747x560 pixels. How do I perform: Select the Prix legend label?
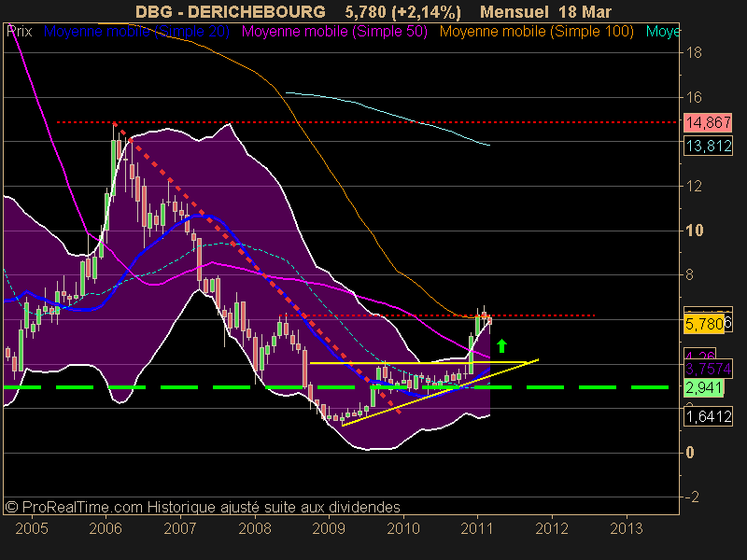(20, 32)
